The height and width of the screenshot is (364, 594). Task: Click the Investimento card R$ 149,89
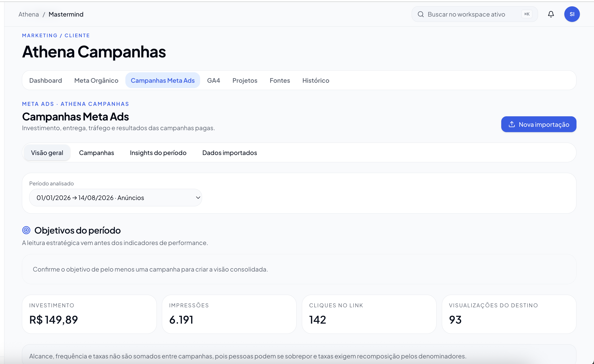click(89, 314)
